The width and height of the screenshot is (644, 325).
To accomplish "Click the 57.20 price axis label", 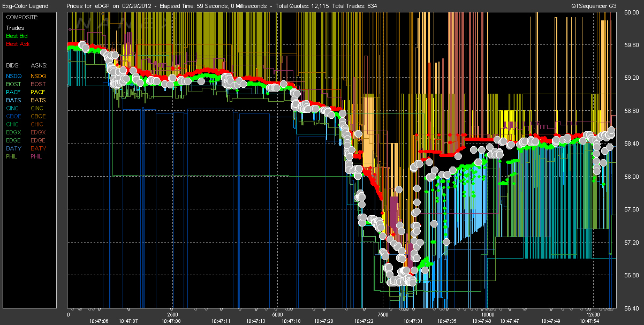I will click(x=632, y=243).
